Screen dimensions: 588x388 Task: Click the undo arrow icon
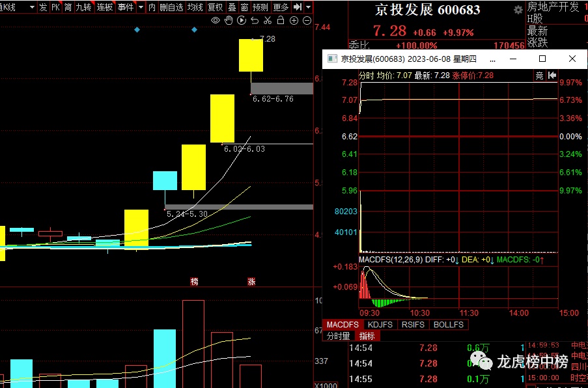tap(255, 21)
